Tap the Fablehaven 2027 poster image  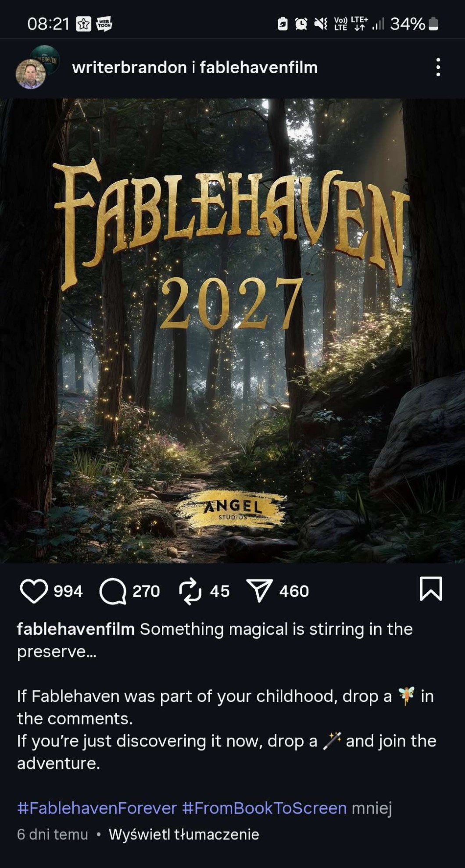tap(232, 331)
